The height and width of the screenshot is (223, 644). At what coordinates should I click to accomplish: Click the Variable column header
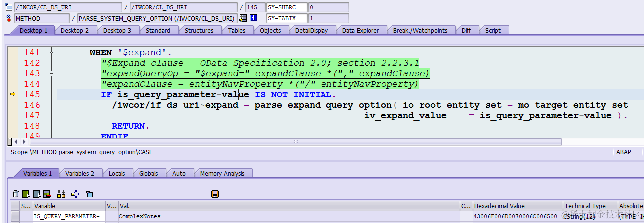[x=69, y=206]
